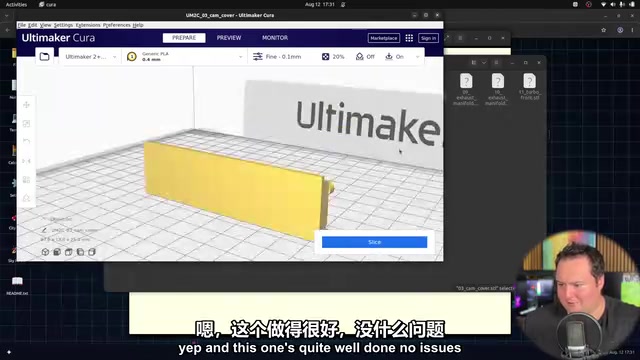Switch to 3D view using first cube icon
This screenshot has width=640, height=360.
click(45, 252)
